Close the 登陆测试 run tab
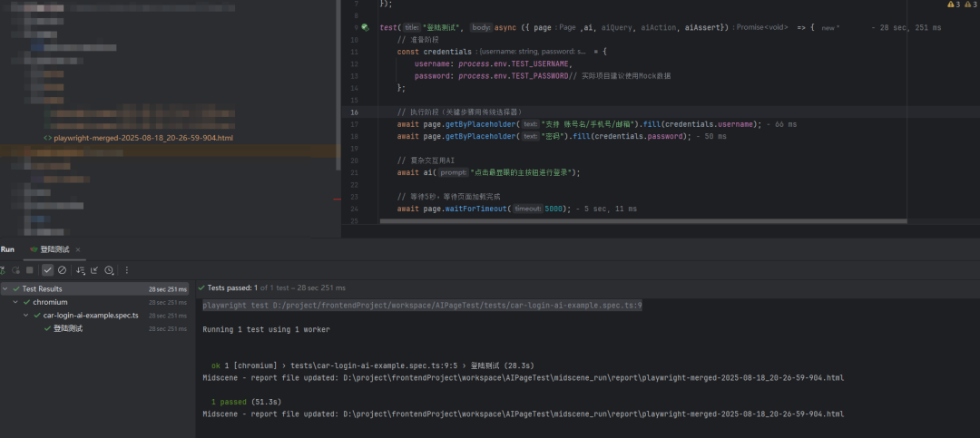 (x=78, y=250)
